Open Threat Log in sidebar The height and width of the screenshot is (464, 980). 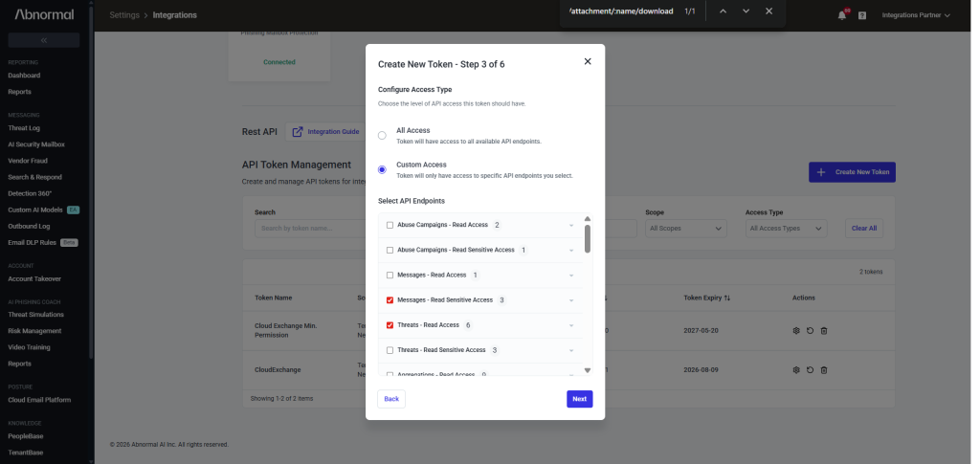coord(24,128)
